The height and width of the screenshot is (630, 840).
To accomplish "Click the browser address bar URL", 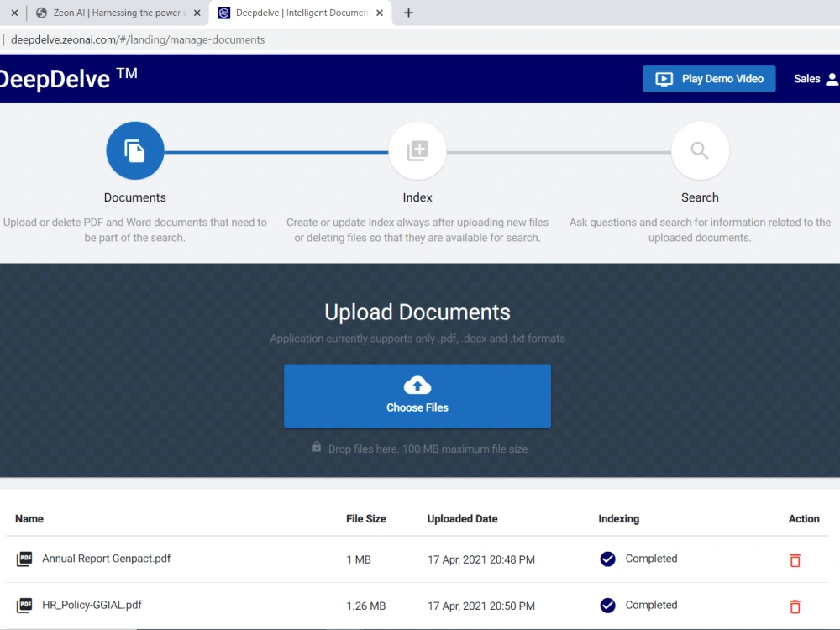I will (138, 39).
